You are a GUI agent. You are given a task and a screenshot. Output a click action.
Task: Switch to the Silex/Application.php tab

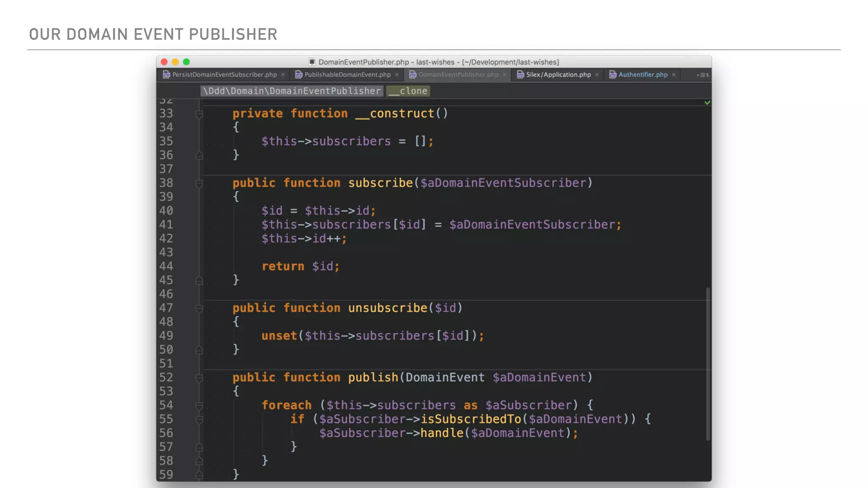click(558, 75)
